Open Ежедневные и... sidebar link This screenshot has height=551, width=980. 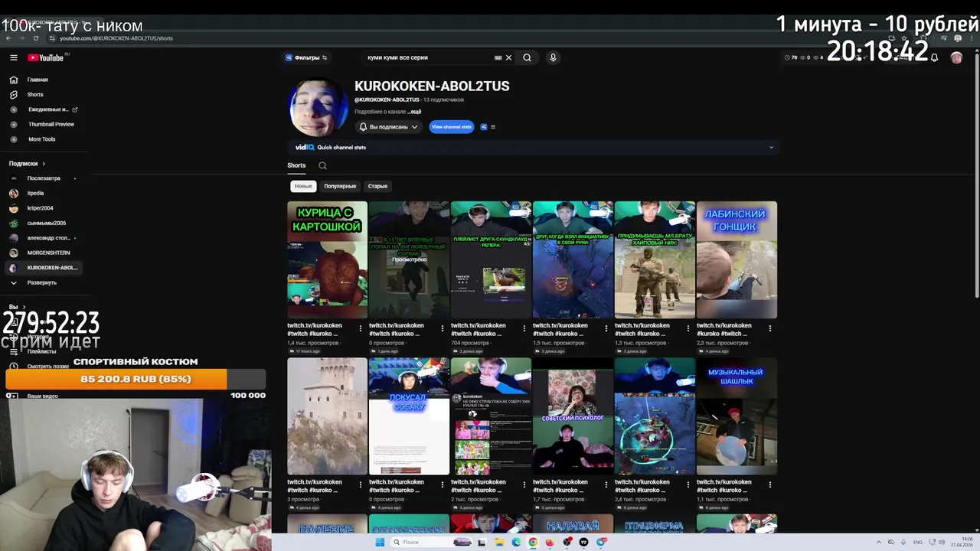(x=47, y=109)
